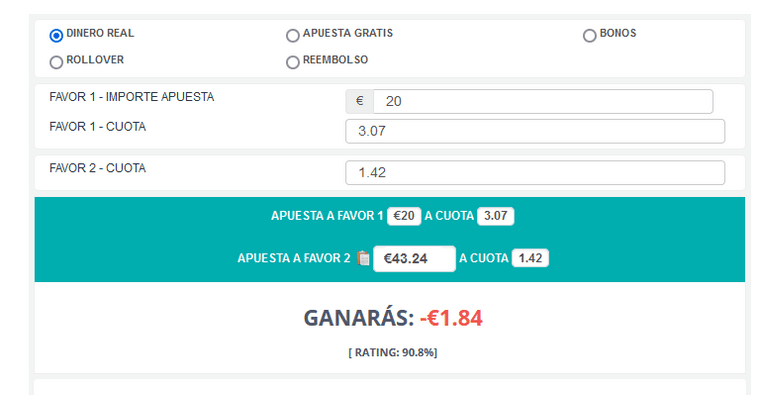Focus the Favor 1 cuota input showing 3.07
760x395 pixels.
[535, 131]
